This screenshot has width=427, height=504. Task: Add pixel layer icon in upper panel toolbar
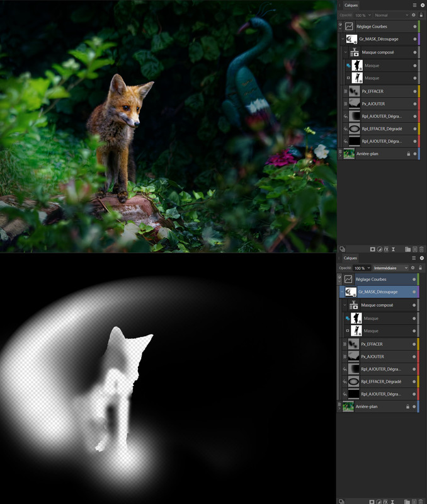415,249
